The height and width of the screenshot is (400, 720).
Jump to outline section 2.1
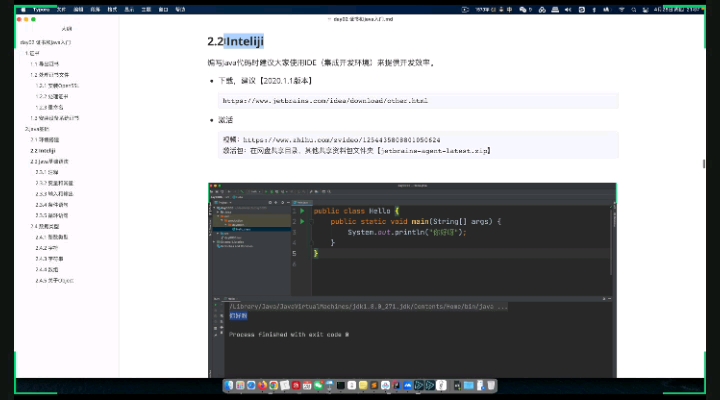[x=45, y=140]
